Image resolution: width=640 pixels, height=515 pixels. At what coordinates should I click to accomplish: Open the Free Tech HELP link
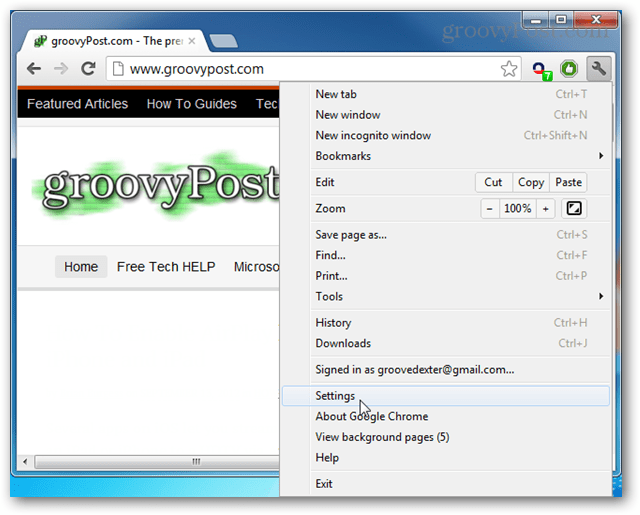pyautogui.click(x=166, y=266)
